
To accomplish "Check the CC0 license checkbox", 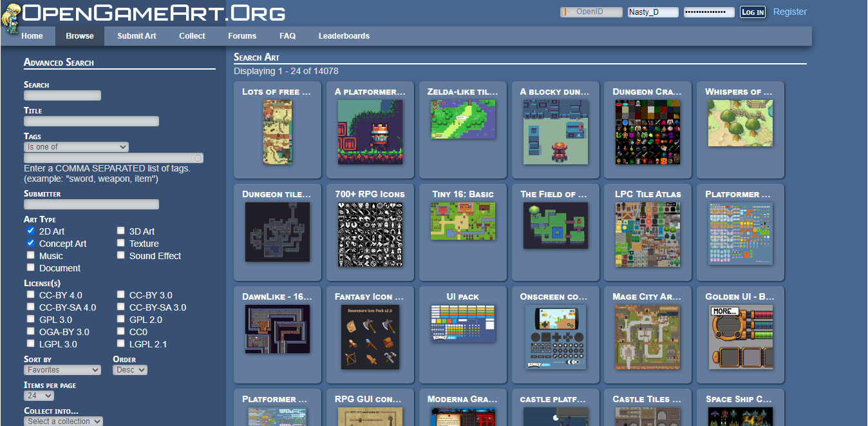I will (x=121, y=331).
